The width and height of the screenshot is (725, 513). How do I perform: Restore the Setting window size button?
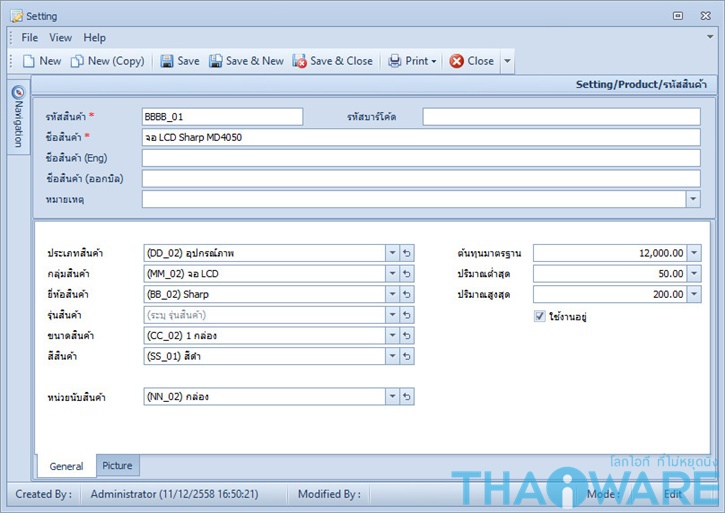678,16
